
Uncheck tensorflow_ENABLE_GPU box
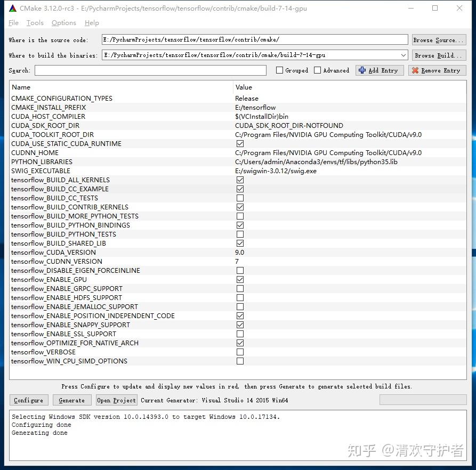[240, 279]
